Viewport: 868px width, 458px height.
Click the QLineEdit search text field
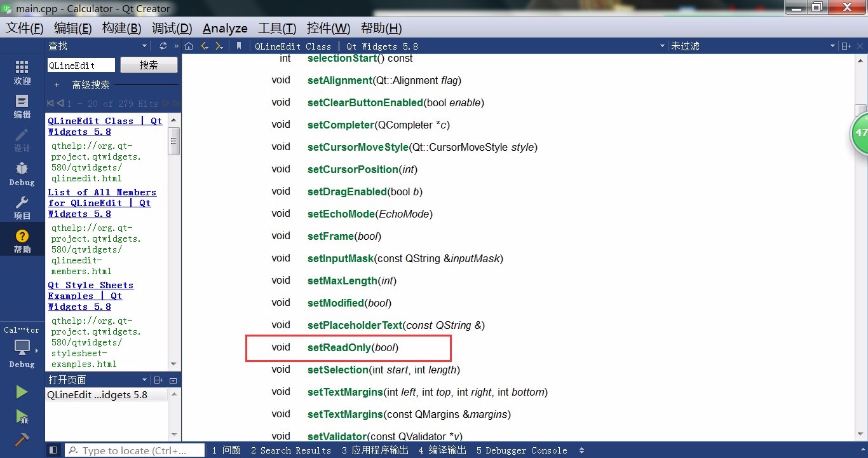(x=81, y=65)
